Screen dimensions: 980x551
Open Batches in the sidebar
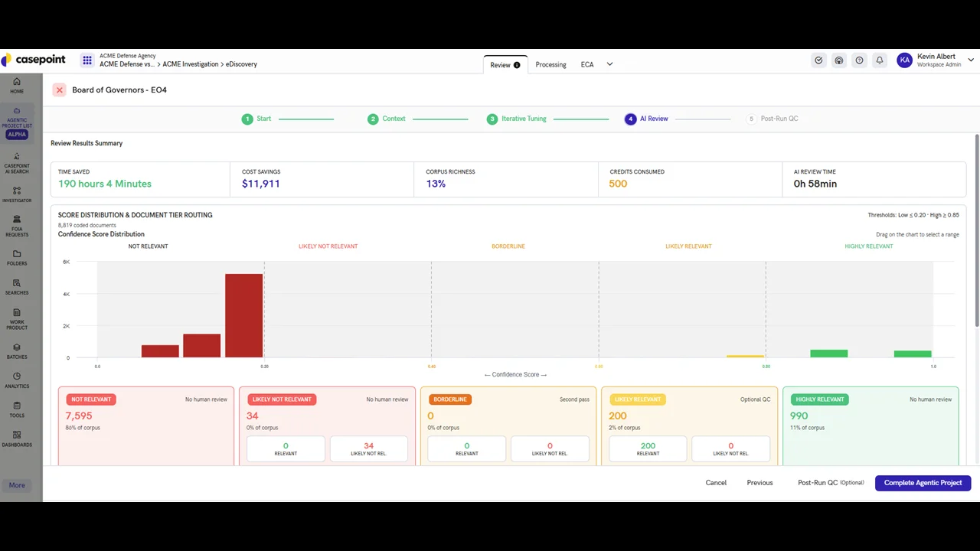[x=17, y=351]
